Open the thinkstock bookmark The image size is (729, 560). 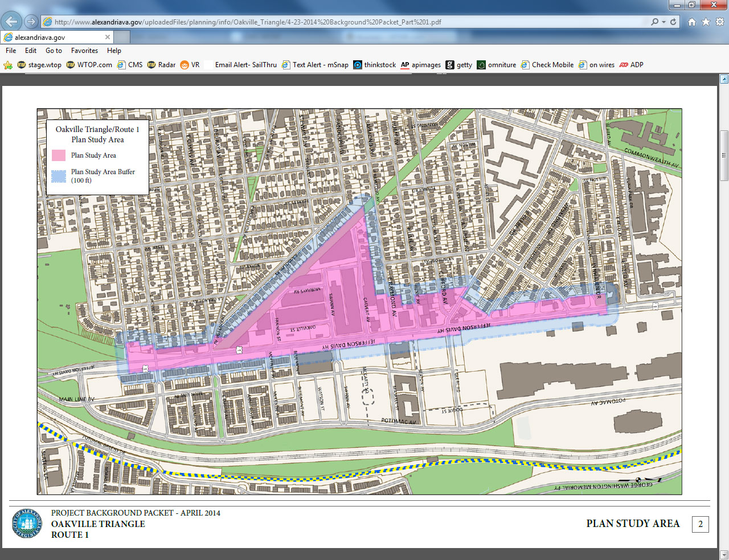pos(374,65)
